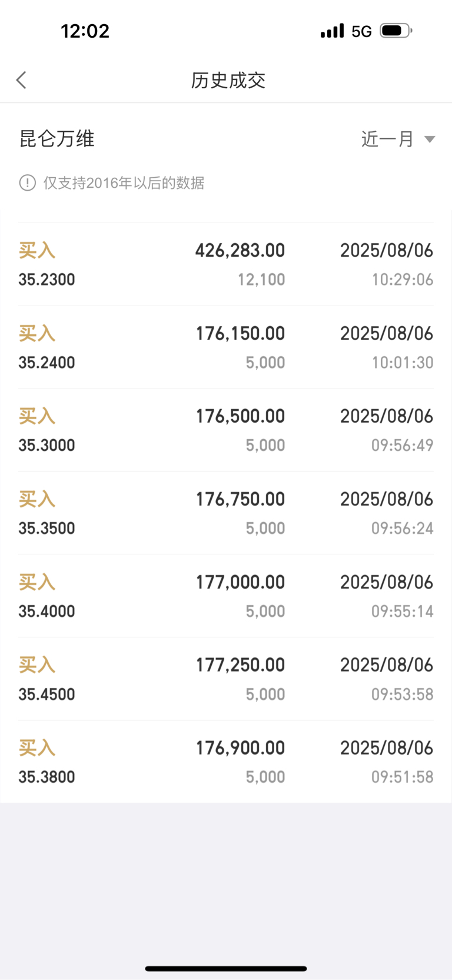Open trade record at 09:51:58
The width and height of the screenshot is (452, 980).
click(x=226, y=762)
